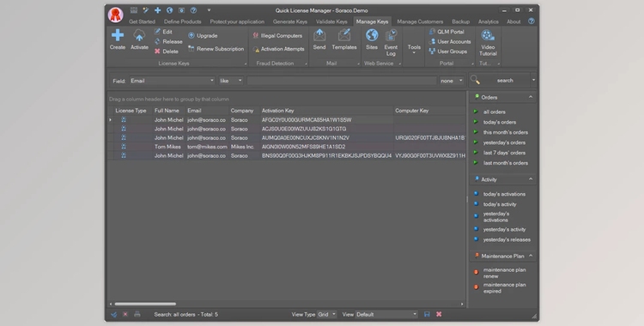The image size is (644, 326).
Task: Click the Create license key plus icon
Action: coord(118,35)
